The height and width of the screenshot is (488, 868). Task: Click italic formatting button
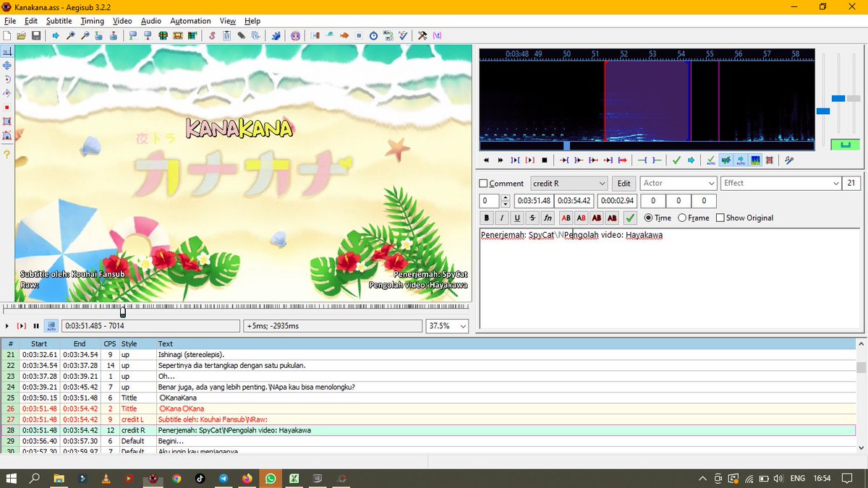(x=501, y=218)
